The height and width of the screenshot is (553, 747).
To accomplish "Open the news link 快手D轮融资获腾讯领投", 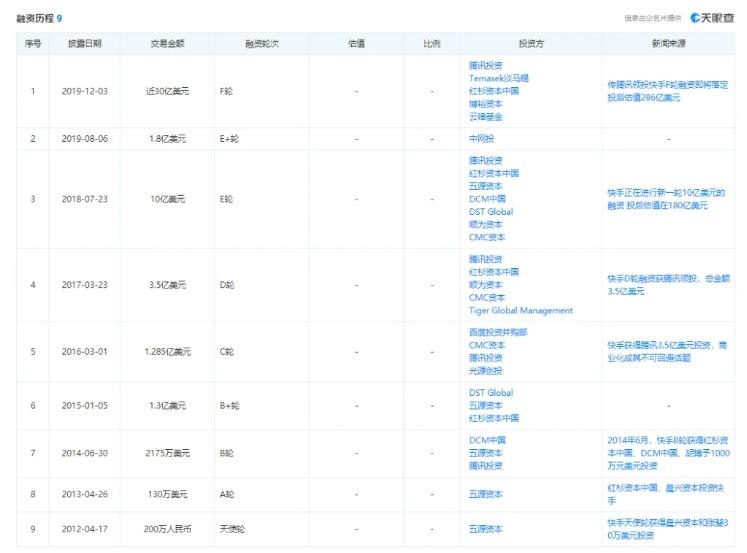I will (668, 285).
